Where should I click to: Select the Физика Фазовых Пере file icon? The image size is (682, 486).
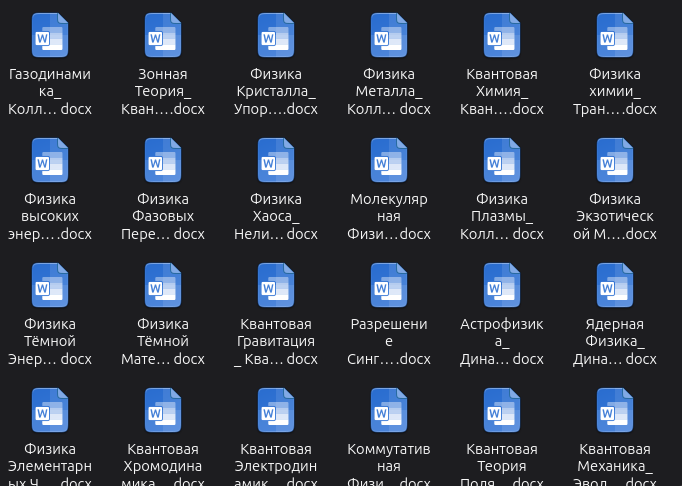[163, 160]
